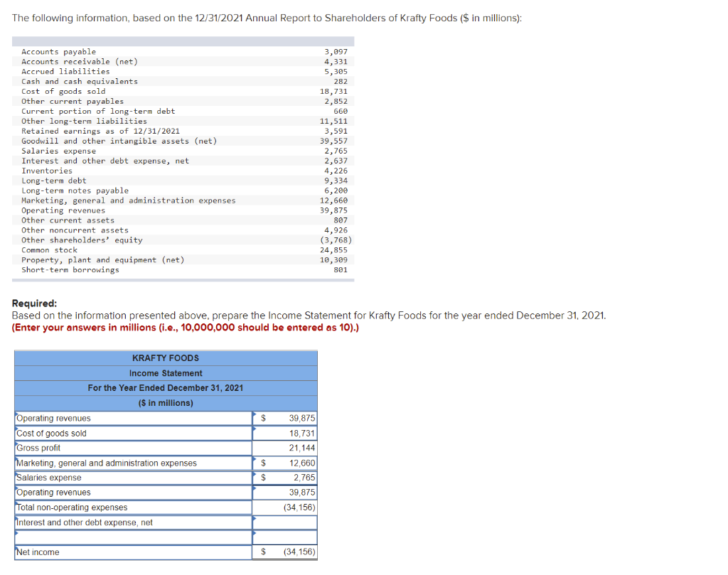728x575 pixels.
Task: Click the 12,660 Marketing expenses amount field
Action: click(285, 463)
